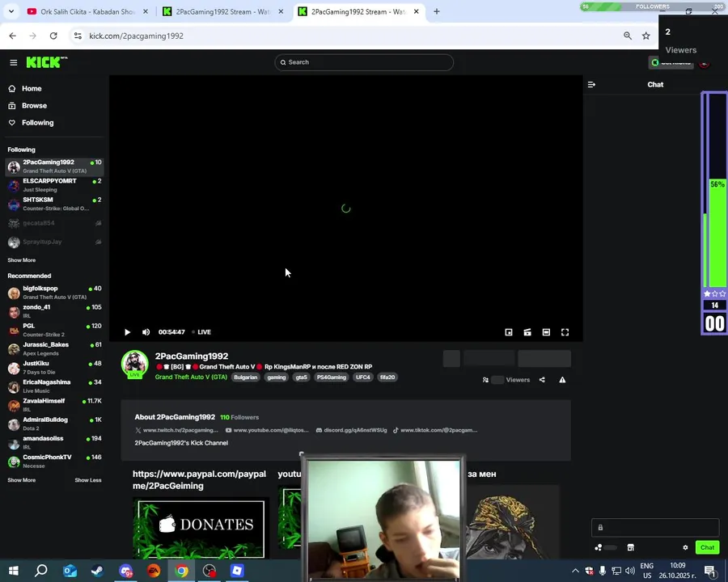Click the gta5 tag
Image resolution: width=728 pixels, height=582 pixels.
pos(302,377)
